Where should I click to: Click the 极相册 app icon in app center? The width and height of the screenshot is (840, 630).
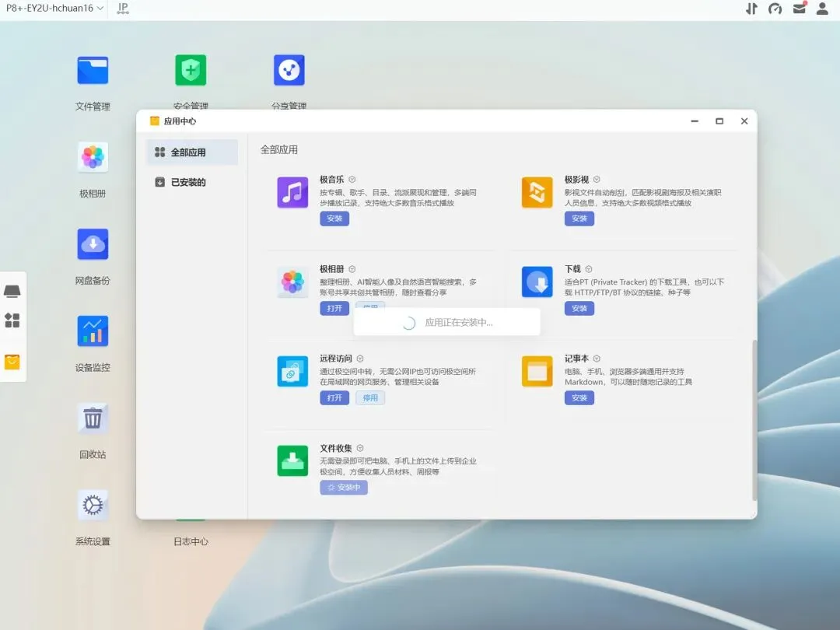click(x=292, y=282)
